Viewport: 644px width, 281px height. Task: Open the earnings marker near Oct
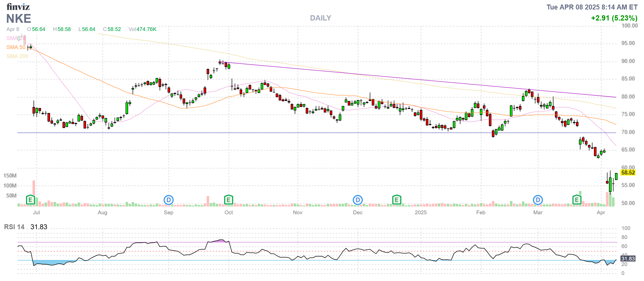pos(228,200)
